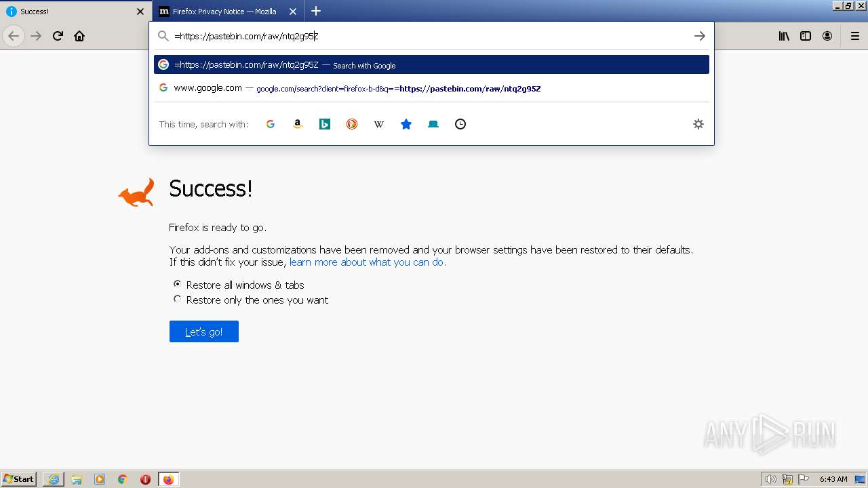
Task: Search this time with Amazon icon
Action: [x=298, y=124]
